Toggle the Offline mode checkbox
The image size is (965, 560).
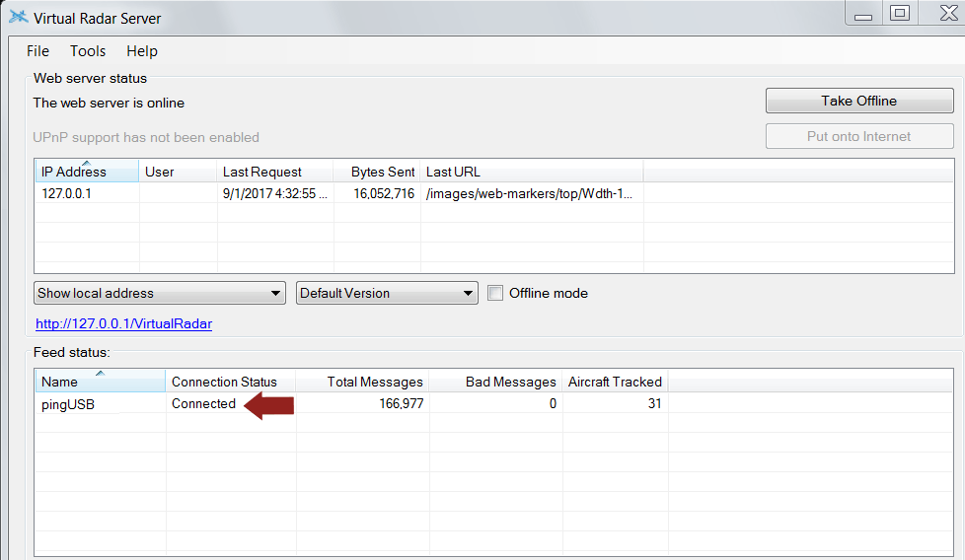pyautogui.click(x=495, y=293)
